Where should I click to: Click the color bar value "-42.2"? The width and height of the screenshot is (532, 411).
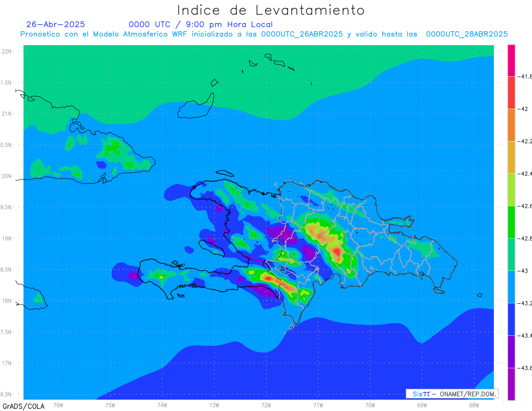tap(525, 141)
